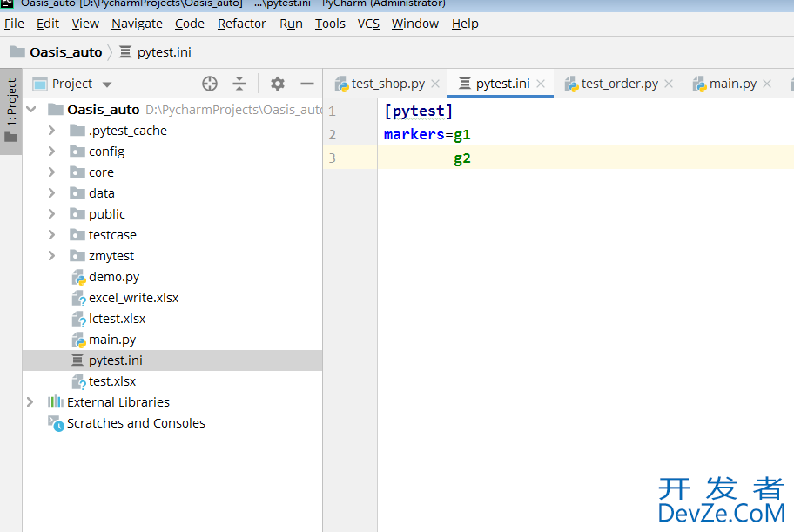This screenshot has width=794, height=532.
Task: Toggle the 1: Project side tool window
Action: coord(11,111)
